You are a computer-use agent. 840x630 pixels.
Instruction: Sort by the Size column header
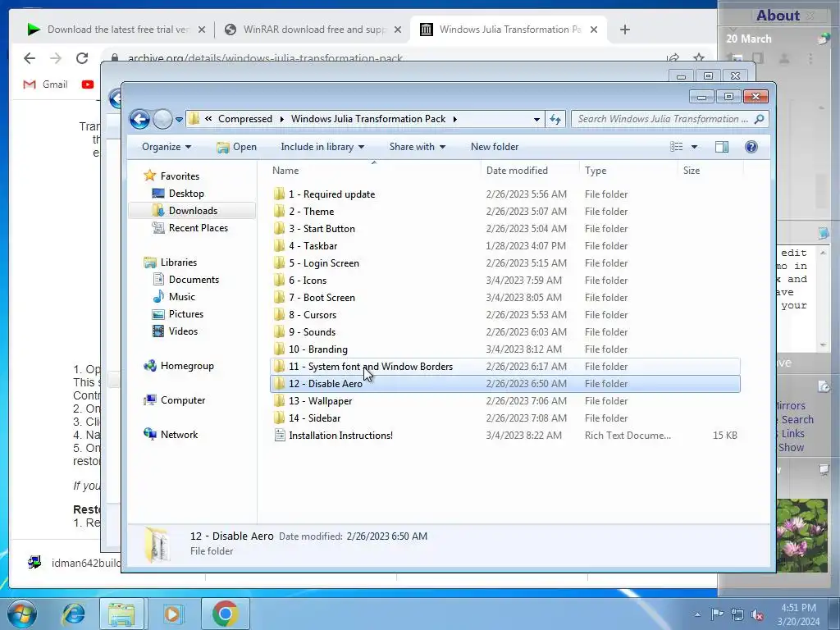[710, 171]
